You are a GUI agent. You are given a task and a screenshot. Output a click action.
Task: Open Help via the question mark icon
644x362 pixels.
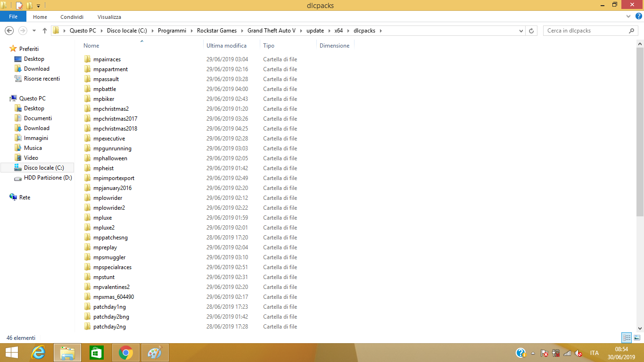[639, 16]
